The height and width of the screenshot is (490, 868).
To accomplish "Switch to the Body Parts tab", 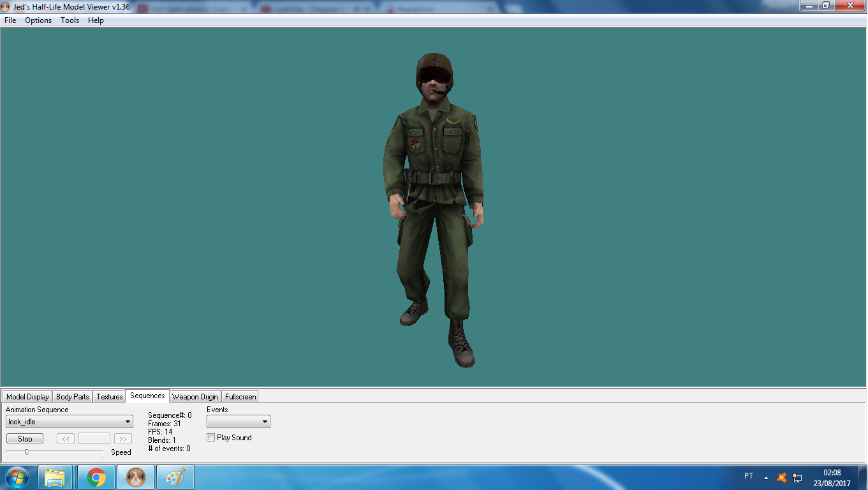I will 73,397.
